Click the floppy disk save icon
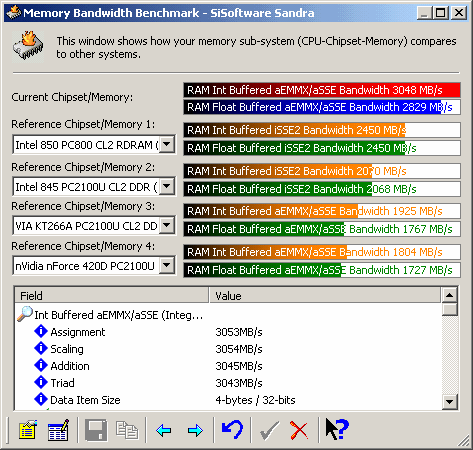 (96, 430)
